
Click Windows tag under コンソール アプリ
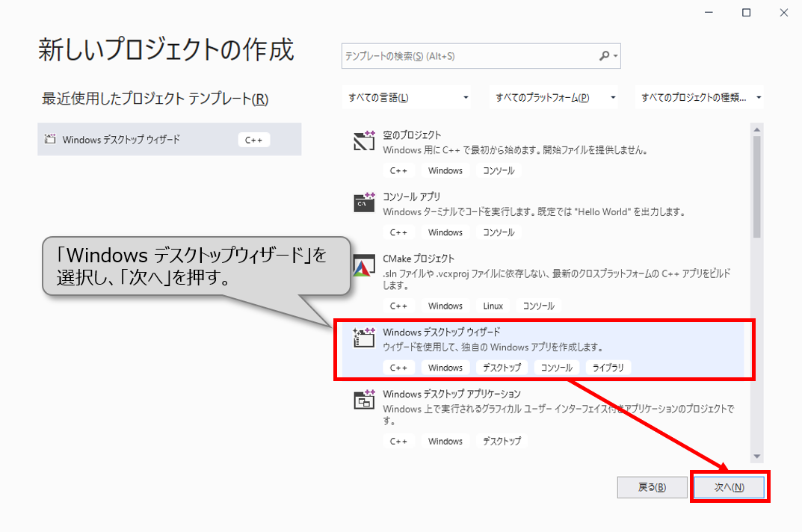tap(445, 232)
